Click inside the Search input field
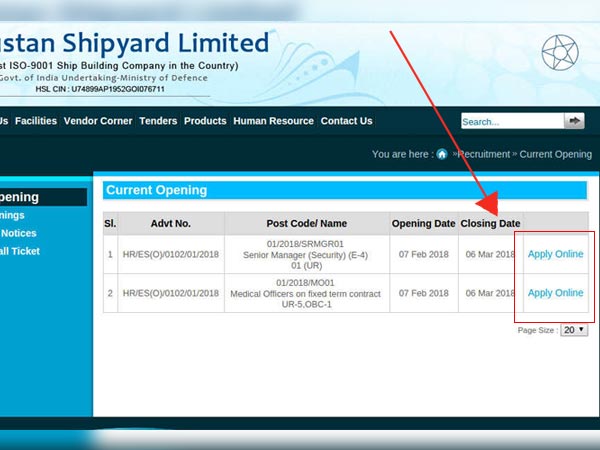Screen dimensions: 600x450 pyautogui.click(x=512, y=121)
